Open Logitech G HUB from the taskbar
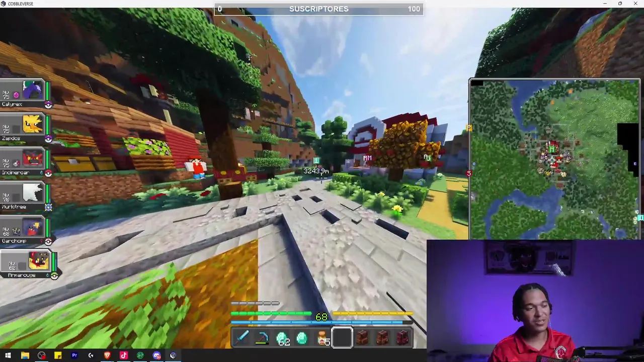644x362 pixels. [91, 355]
